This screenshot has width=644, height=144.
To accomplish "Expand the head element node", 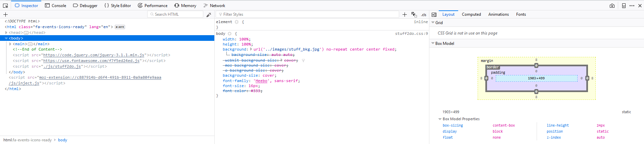I will [6, 33].
